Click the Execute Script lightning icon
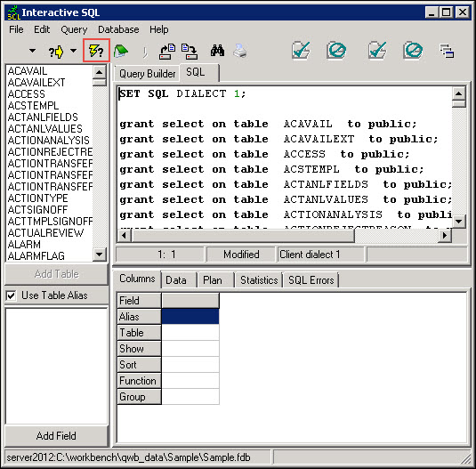This screenshot has width=476, height=469. tap(96, 51)
